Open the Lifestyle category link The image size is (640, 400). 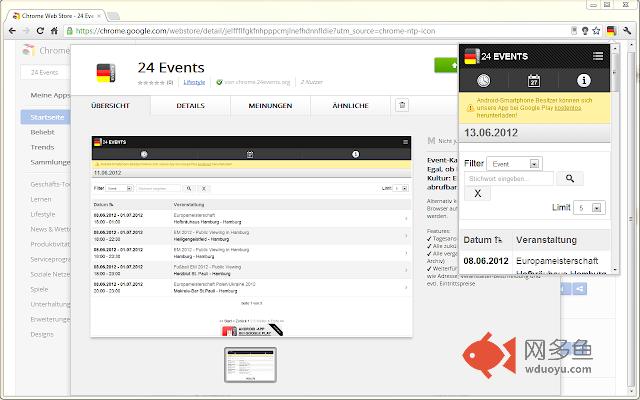pyautogui.click(x=194, y=82)
